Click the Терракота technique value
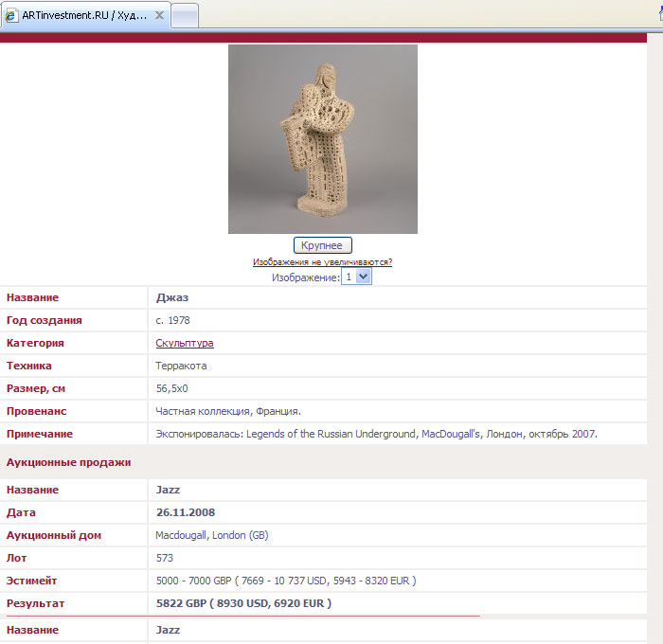Viewport: 663px width, 644px height. point(181,366)
